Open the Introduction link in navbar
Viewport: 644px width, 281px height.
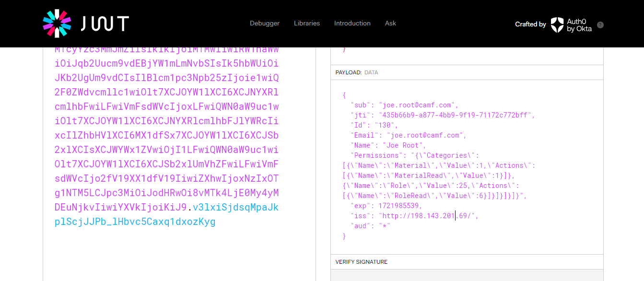(352, 23)
